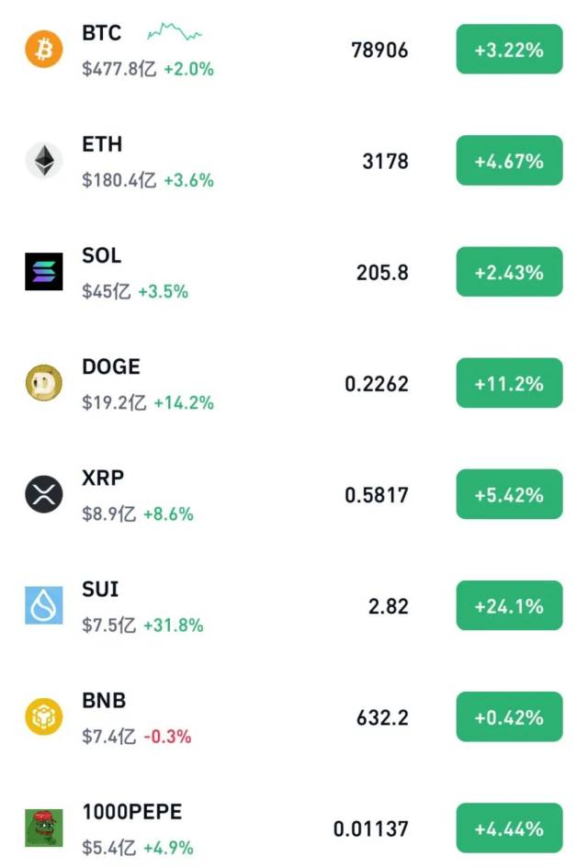Select the XRP ticker name

pyautogui.click(x=103, y=478)
